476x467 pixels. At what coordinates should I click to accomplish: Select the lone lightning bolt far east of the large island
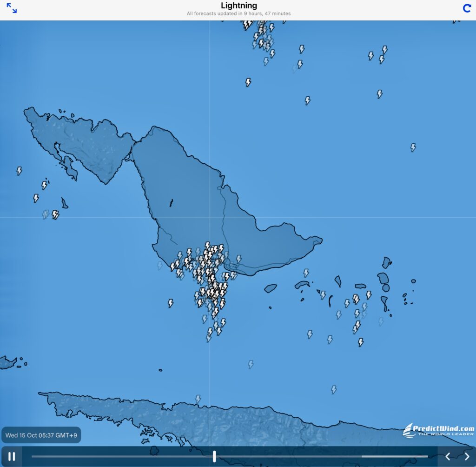(413, 147)
